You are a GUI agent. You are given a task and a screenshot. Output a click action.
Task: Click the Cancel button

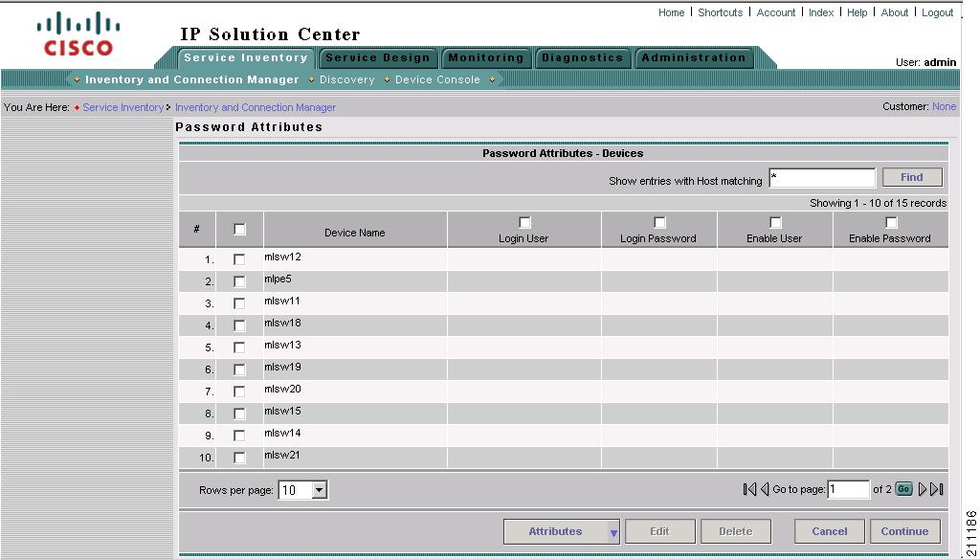(x=830, y=531)
